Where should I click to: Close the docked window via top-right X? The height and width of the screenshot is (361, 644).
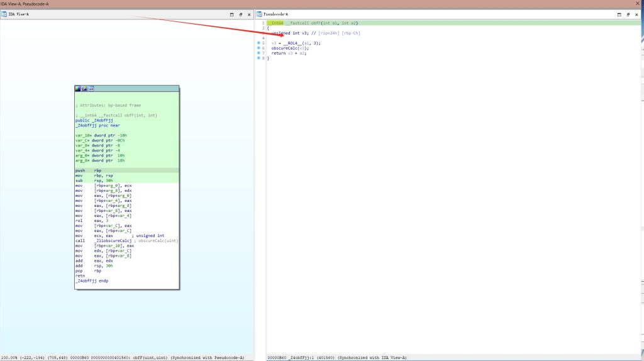click(638, 4)
